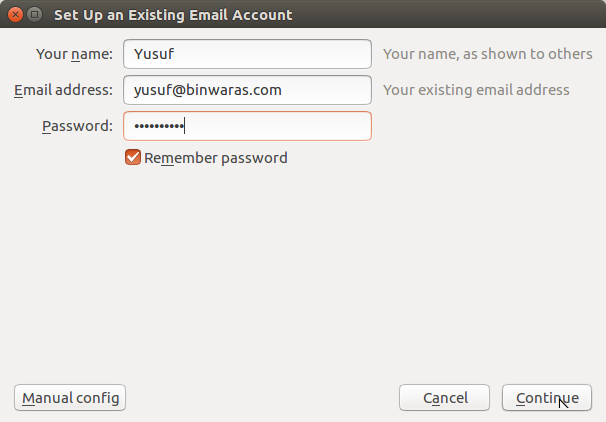
Task: Cancel the email account setup
Action: 444,398
